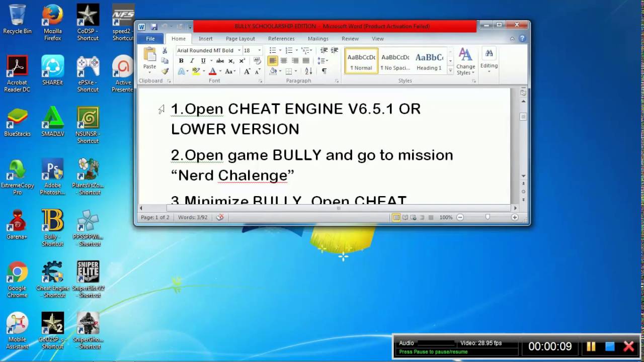Open Word Help question mark

tap(523, 38)
